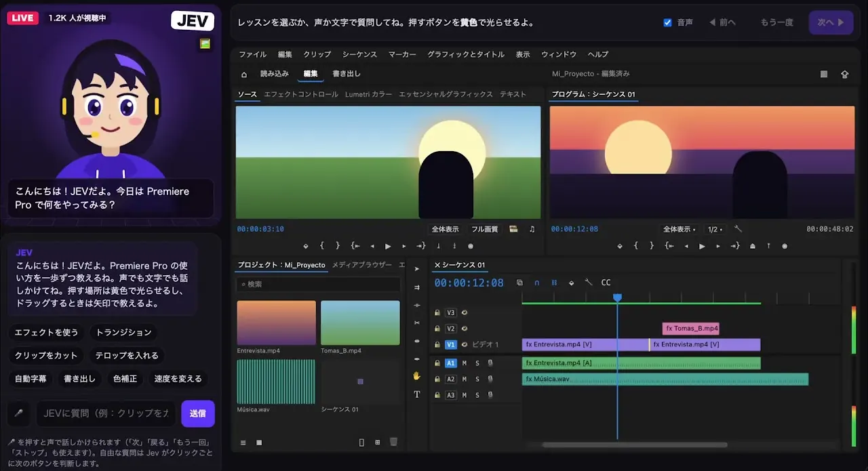Click the 送信 send button
This screenshot has width=868, height=471.
click(x=197, y=413)
